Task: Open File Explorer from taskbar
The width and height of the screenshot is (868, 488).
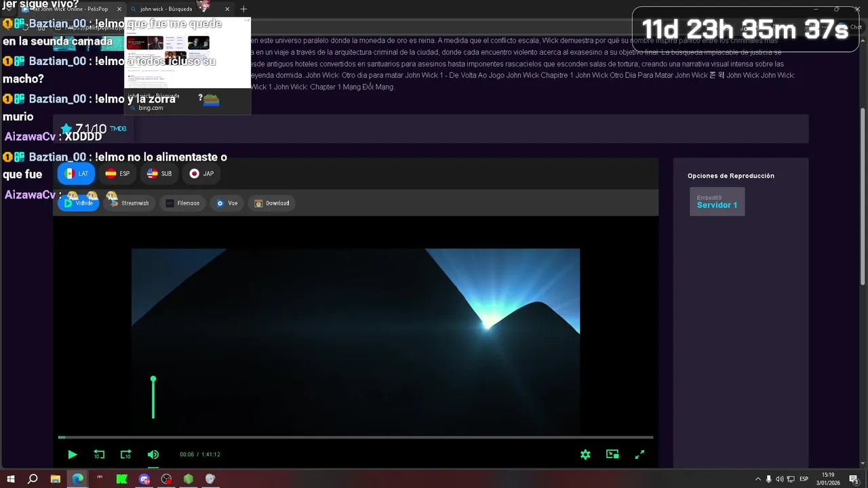Action: point(56,479)
